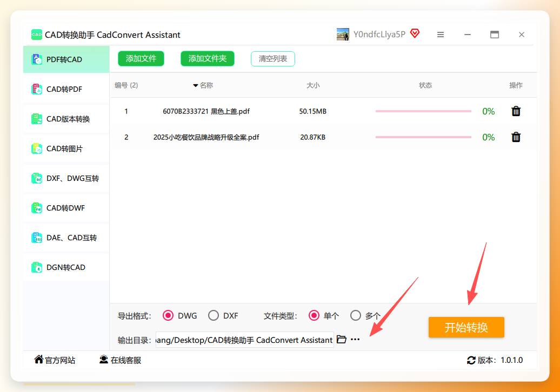
Task: Minimize the CadConvert Assistant window
Action: coord(468,35)
